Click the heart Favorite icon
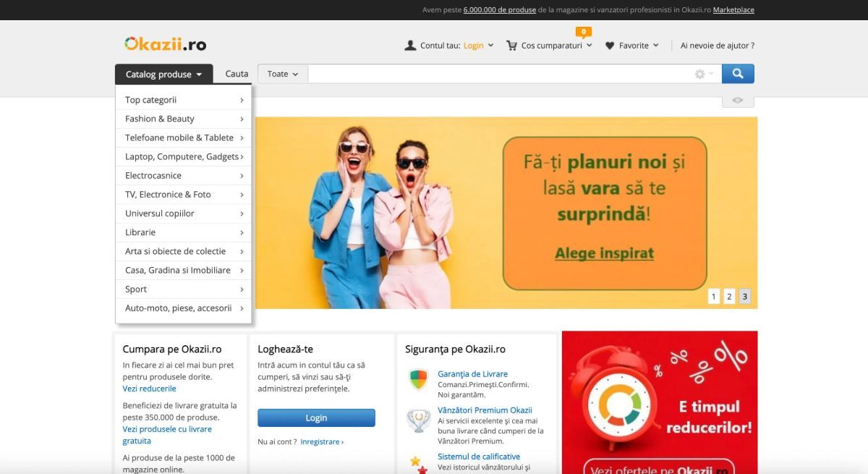The width and height of the screenshot is (868, 474). pos(610,46)
